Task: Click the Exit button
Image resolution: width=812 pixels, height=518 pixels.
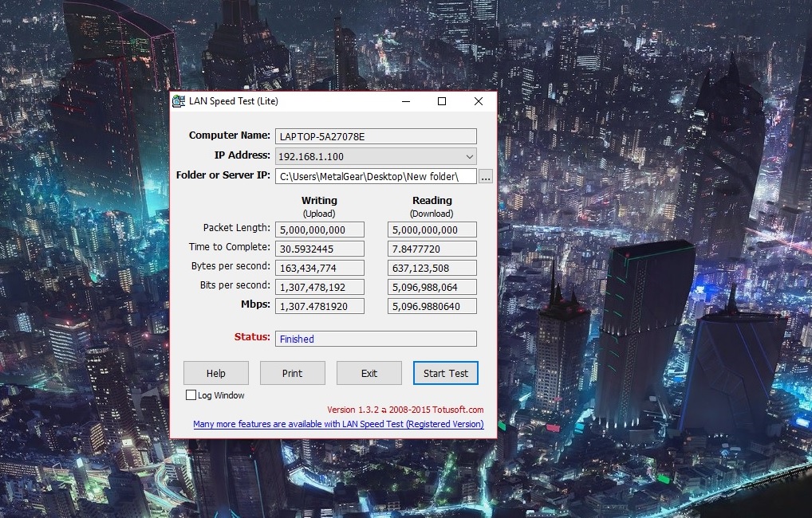Action: (x=369, y=373)
